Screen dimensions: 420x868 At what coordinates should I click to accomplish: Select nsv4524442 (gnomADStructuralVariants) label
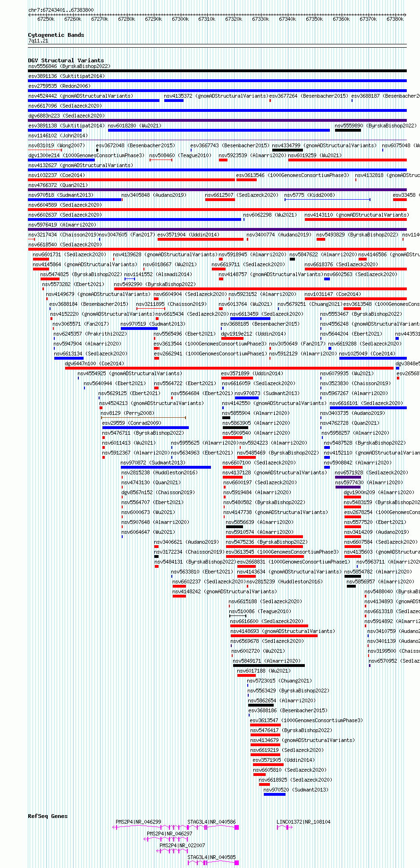[81, 96]
